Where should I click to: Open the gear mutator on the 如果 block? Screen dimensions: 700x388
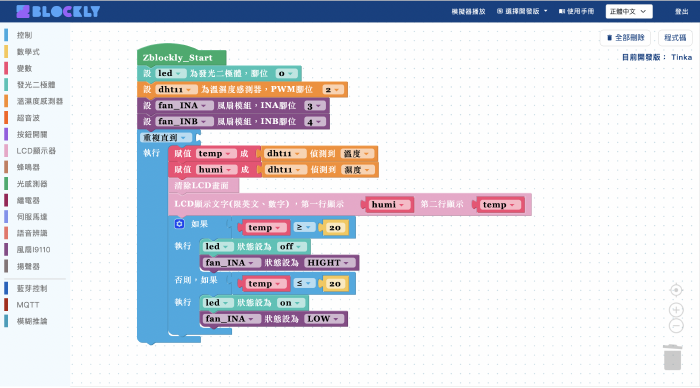click(x=179, y=224)
